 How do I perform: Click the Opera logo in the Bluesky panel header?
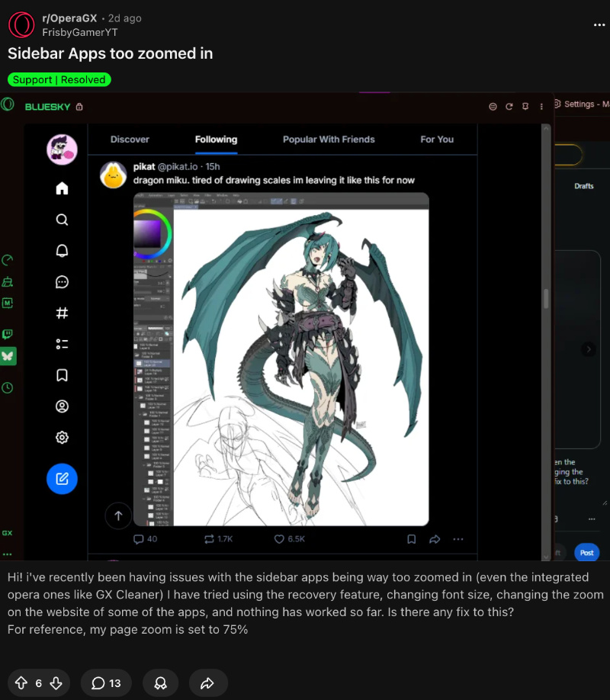(8, 105)
